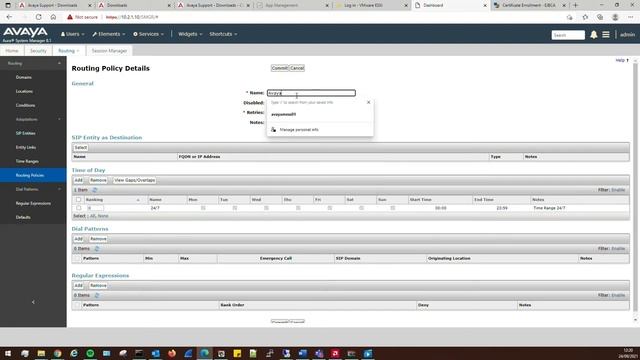This screenshot has width=640, height=360.
Task: Open Firefox from the taskbar
Action: pos(172,353)
